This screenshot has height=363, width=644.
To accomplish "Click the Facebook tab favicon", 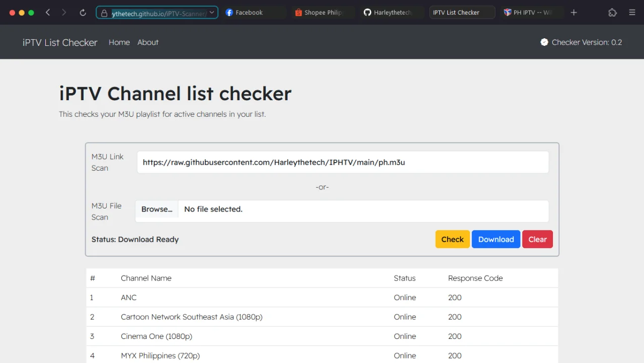I will (229, 13).
